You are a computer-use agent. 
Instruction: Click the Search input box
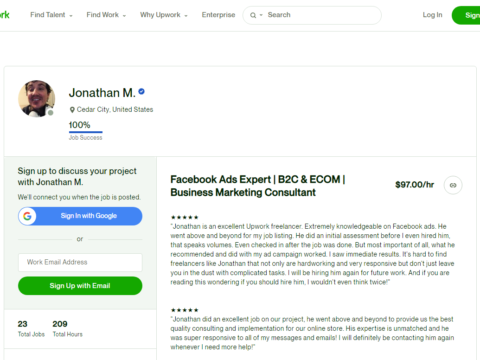click(x=312, y=15)
